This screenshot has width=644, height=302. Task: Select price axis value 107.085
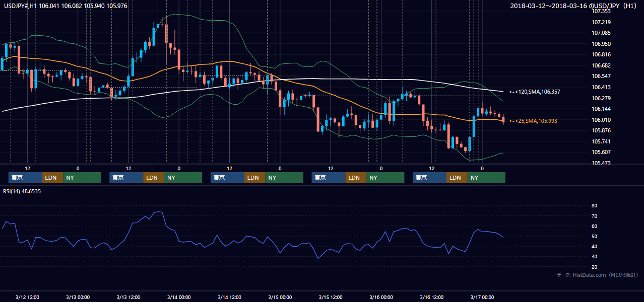pyautogui.click(x=601, y=33)
